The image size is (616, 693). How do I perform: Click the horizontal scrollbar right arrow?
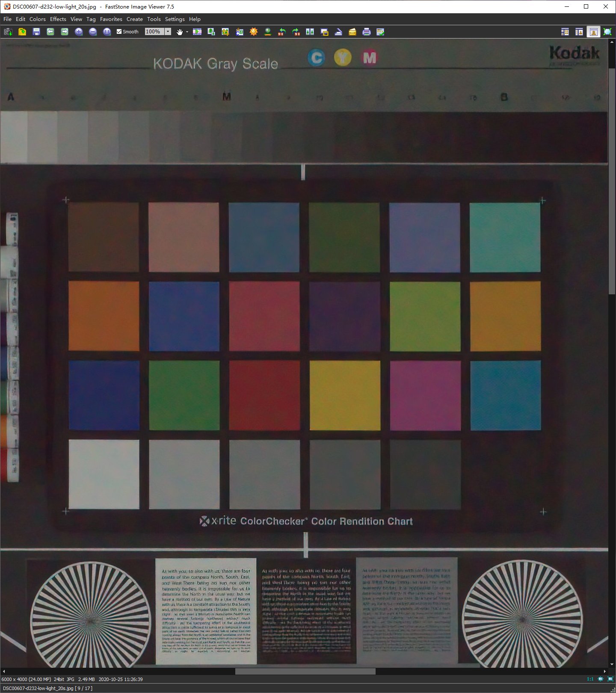(x=605, y=671)
